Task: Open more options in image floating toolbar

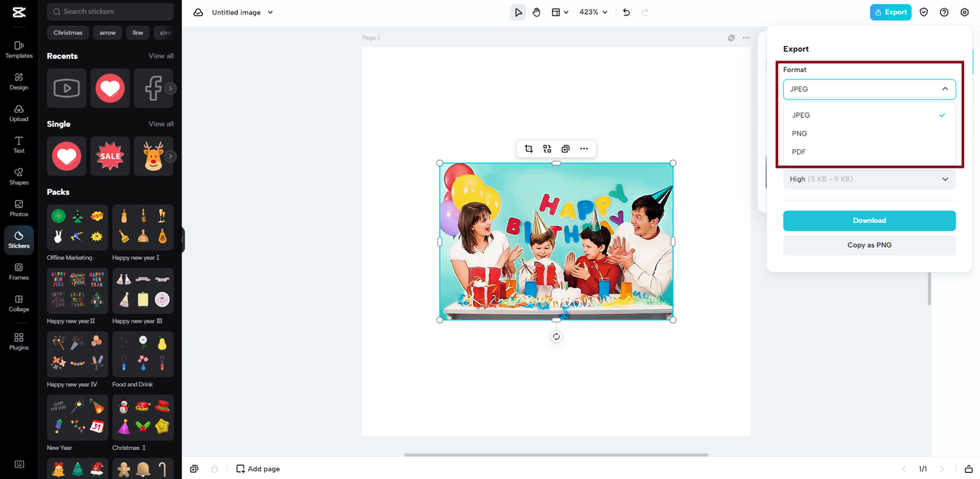Action: click(x=584, y=149)
